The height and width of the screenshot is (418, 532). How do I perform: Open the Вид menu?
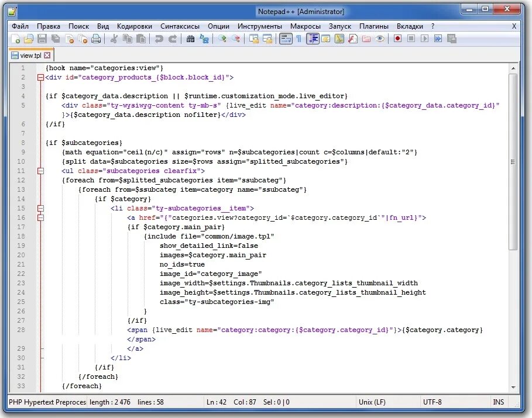(x=103, y=26)
